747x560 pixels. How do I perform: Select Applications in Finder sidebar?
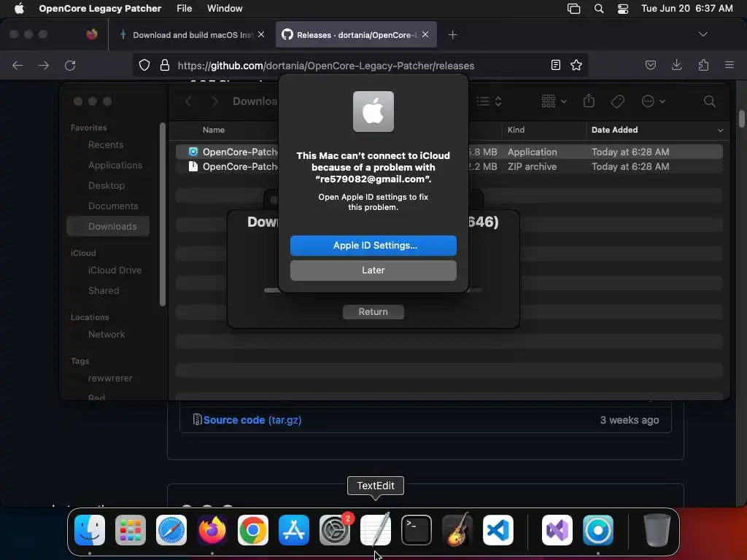[115, 166]
